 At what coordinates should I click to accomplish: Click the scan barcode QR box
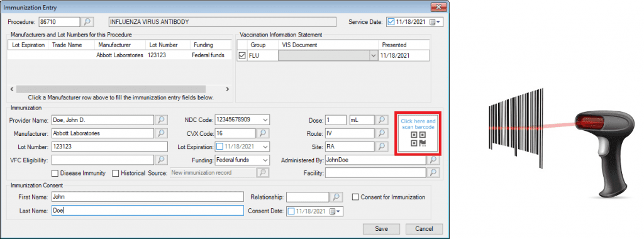click(x=418, y=133)
